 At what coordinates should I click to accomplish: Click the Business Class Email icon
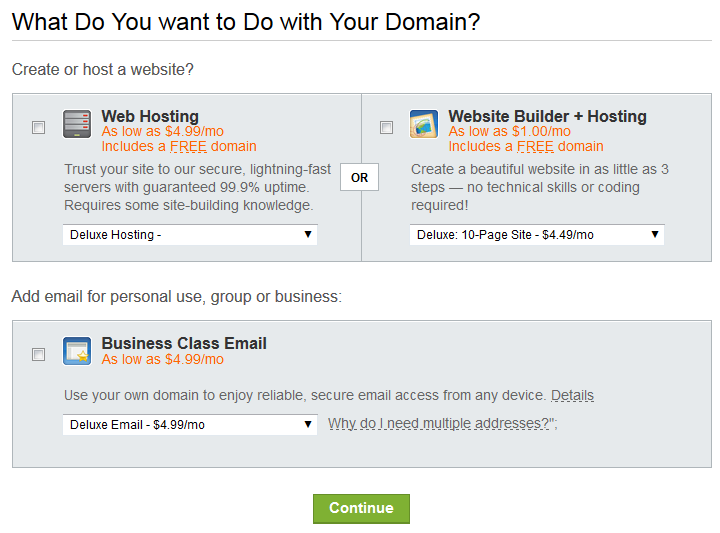pos(77,351)
